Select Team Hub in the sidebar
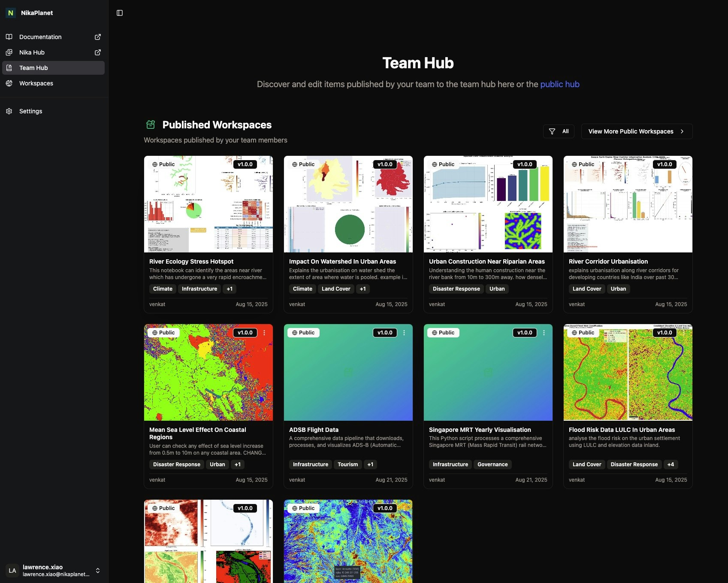The height and width of the screenshot is (583, 728). tap(53, 68)
